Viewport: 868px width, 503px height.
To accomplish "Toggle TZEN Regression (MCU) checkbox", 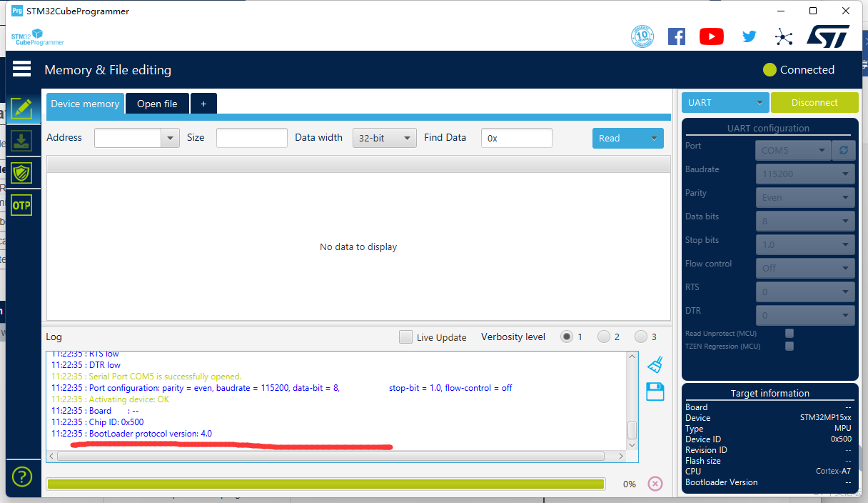I will click(x=789, y=346).
